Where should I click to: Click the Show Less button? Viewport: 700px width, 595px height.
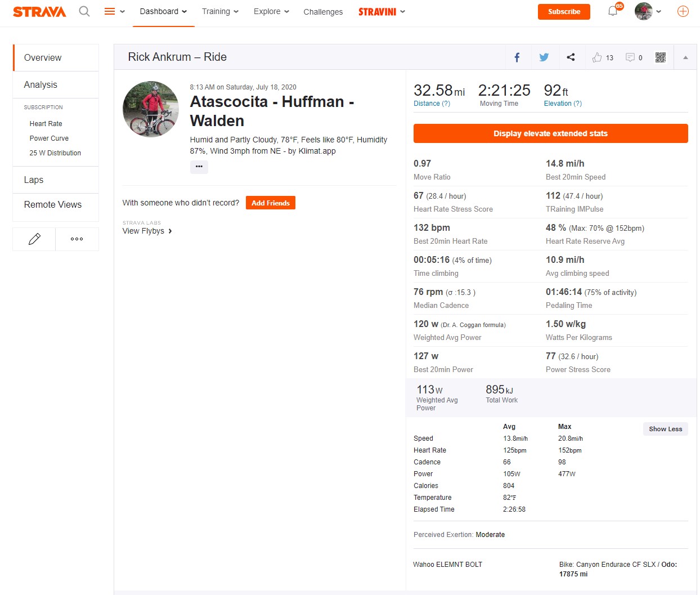pyautogui.click(x=666, y=429)
